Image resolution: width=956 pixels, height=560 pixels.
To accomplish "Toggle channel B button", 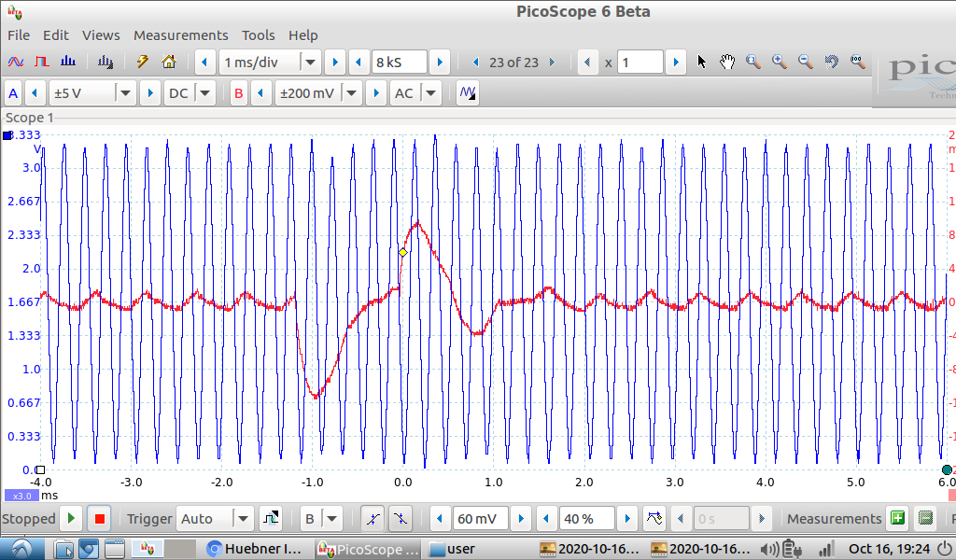I will coord(238,93).
